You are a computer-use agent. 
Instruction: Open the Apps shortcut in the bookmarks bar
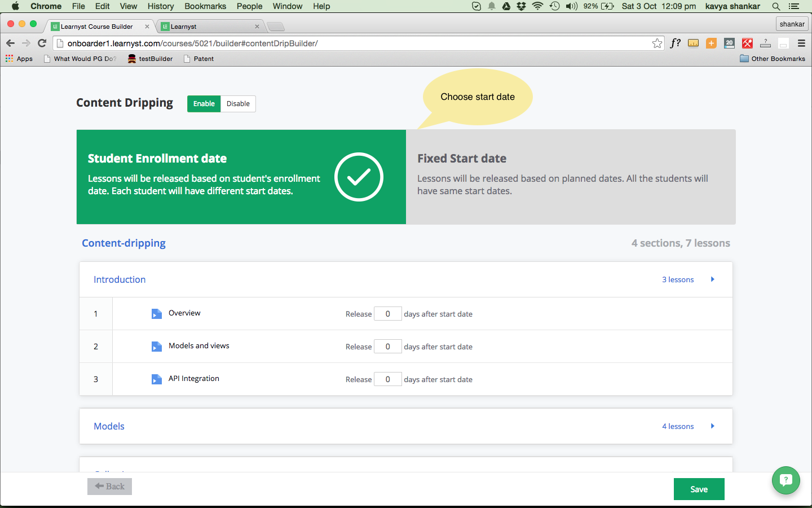point(19,59)
